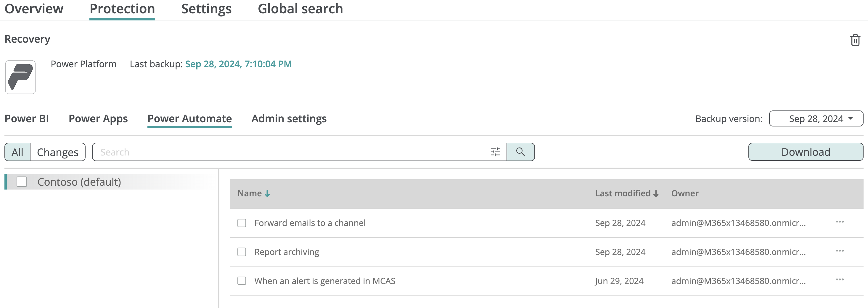Select When an alert is generated checkbox
Viewport: 868px width, 308px height.
(x=242, y=281)
